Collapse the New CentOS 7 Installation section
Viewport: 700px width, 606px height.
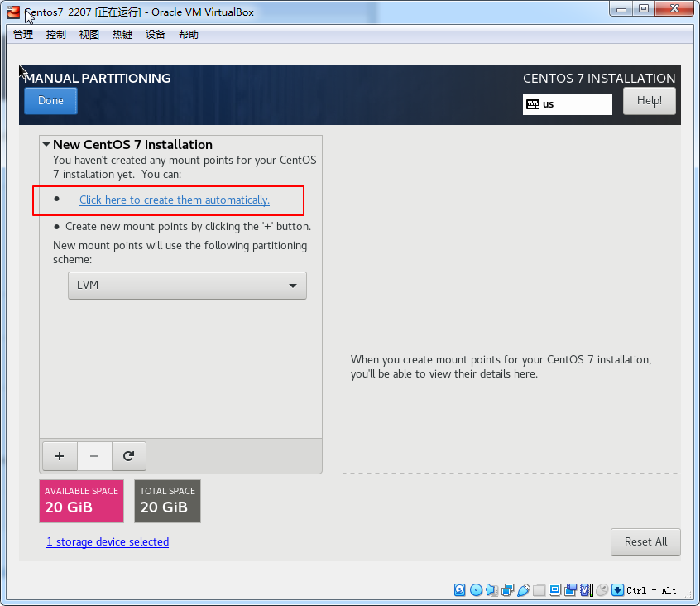point(47,145)
